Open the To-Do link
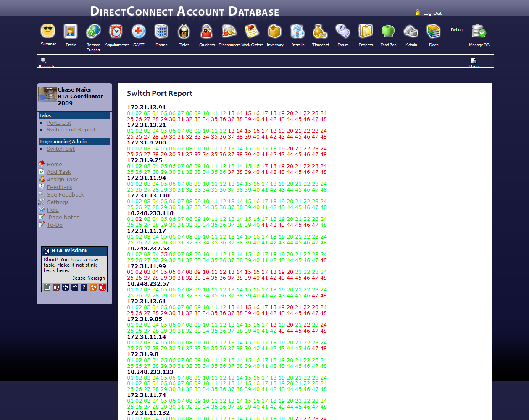The width and height of the screenshot is (529, 420). [55, 225]
